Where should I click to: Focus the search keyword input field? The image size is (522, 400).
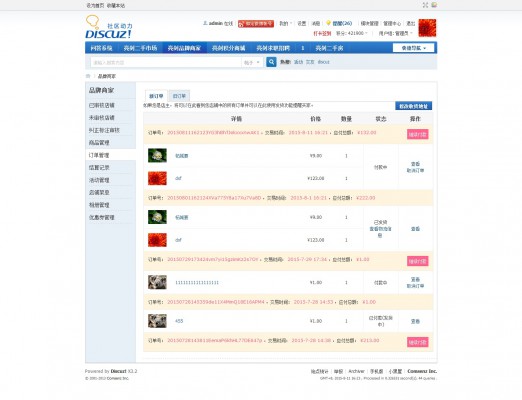tap(166, 62)
